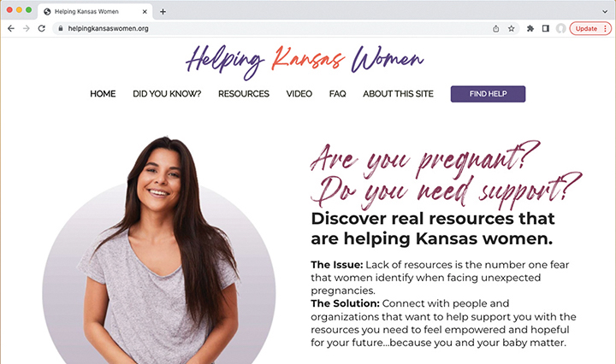Click the helpingkansaswomen.org address field
Screen dimensions: 616x364
(275, 29)
